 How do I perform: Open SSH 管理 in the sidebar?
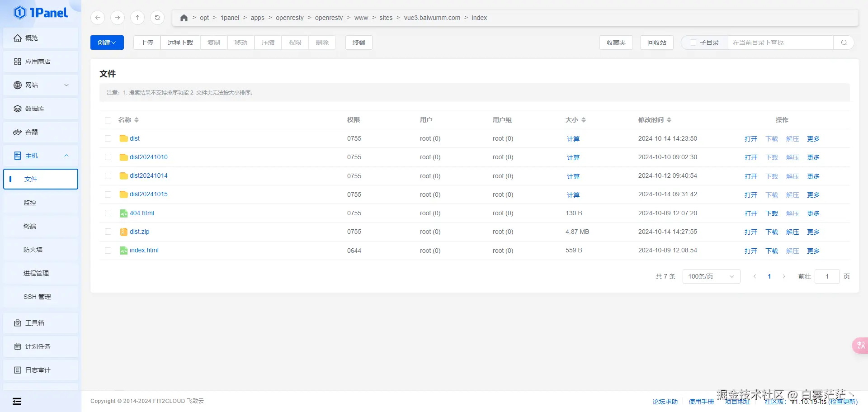41,297
